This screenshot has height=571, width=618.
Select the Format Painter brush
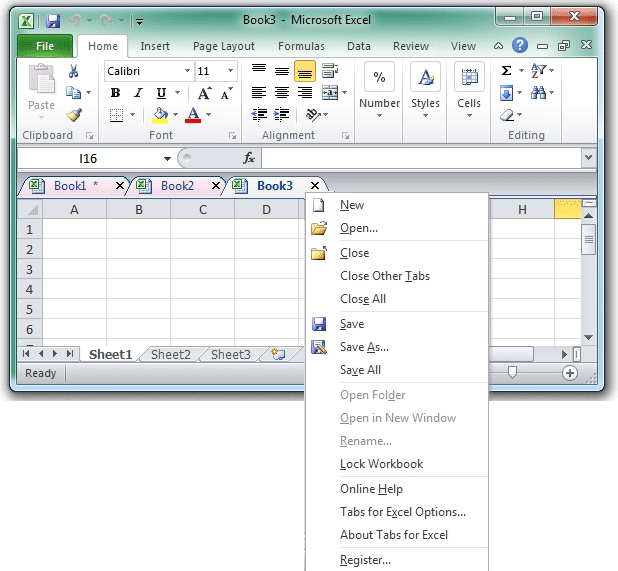tap(74, 115)
